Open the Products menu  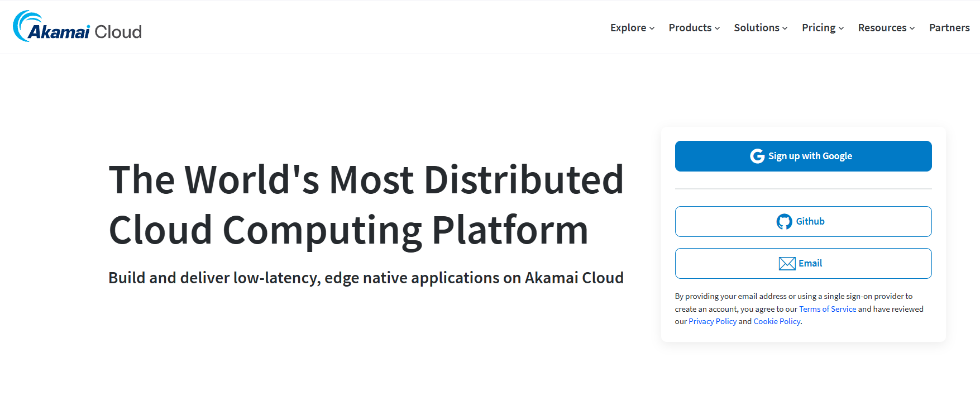click(x=694, y=27)
